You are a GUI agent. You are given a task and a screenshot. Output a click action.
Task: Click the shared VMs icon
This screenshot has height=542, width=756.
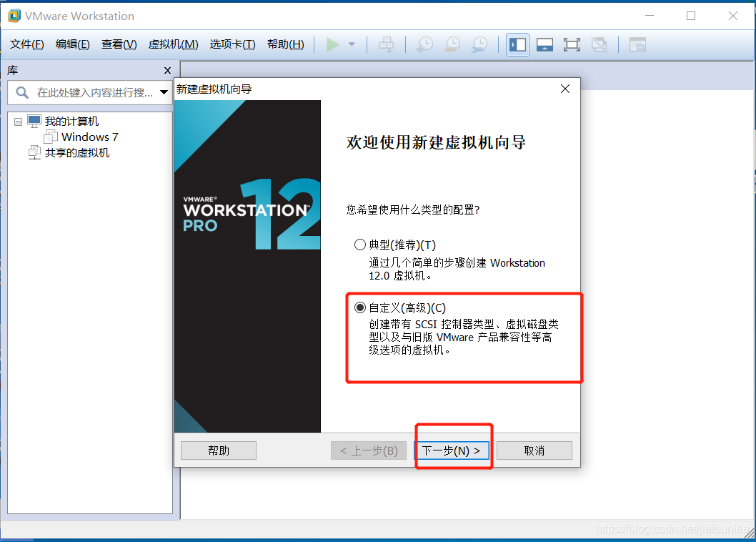[x=34, y=152]
